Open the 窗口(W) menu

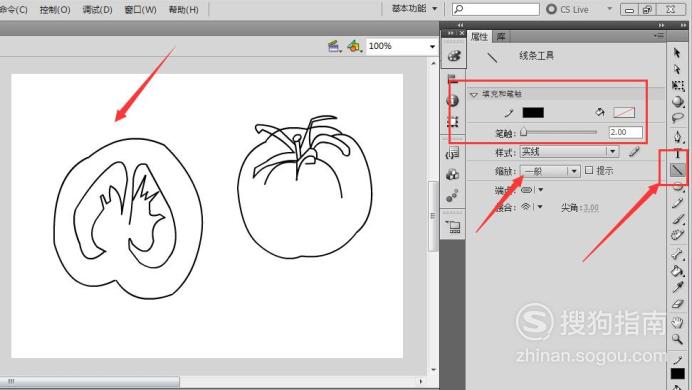point(140,9)
